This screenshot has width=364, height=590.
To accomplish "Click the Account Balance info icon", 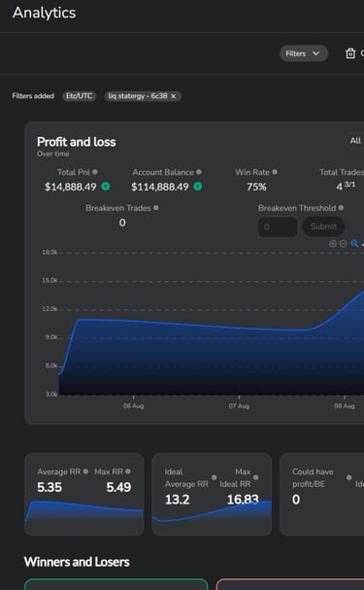I will [199, 172].
